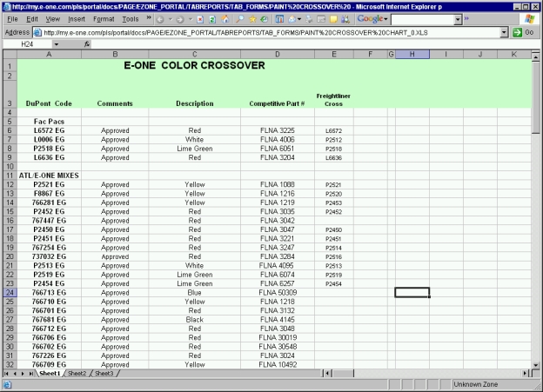Go forward with the Forward arrow
The height and width of the screenshot is (392, 543).
click(x=180, y=19)
